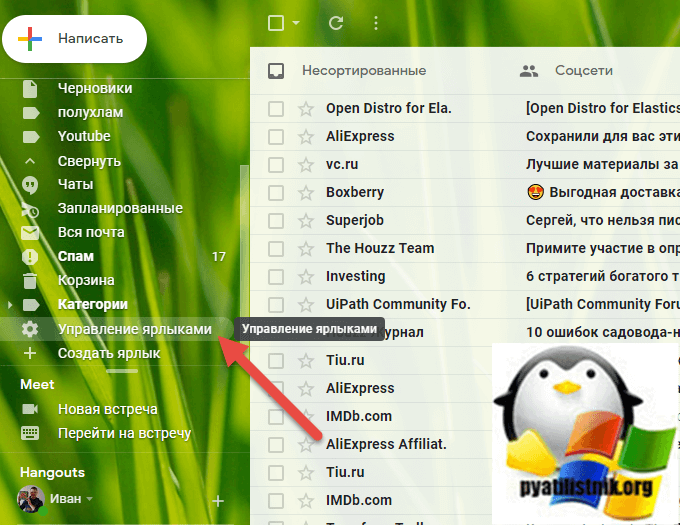The image size is (680, 525).
Task: Open the Корзина trash folder
Action: (86, 280)
